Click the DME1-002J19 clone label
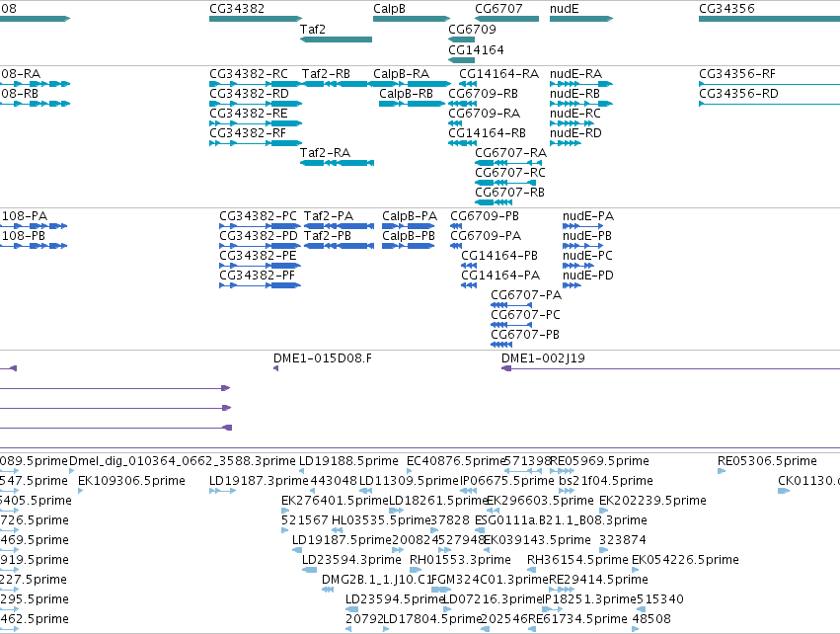The height and width of the screenshot is (634, 840). 543,358
